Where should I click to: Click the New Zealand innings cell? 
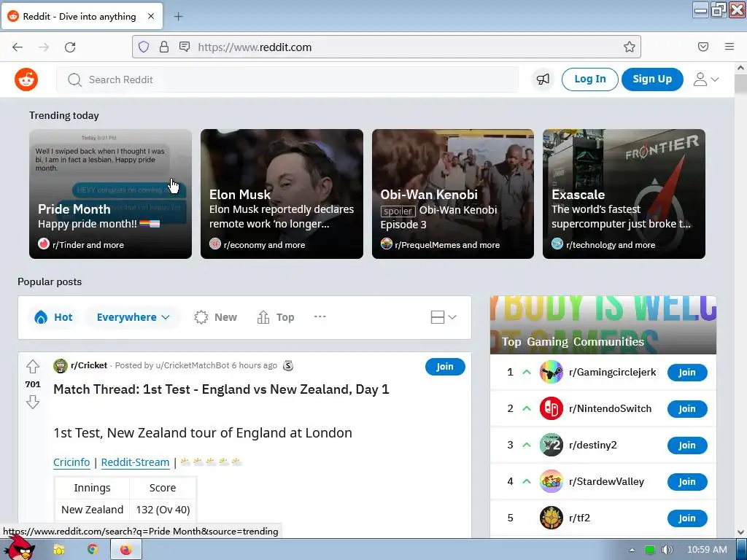click(x=93, y=510)
